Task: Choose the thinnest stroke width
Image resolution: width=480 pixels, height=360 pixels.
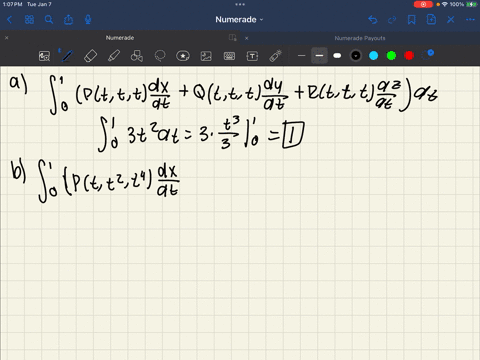Action: click(301, 56)
